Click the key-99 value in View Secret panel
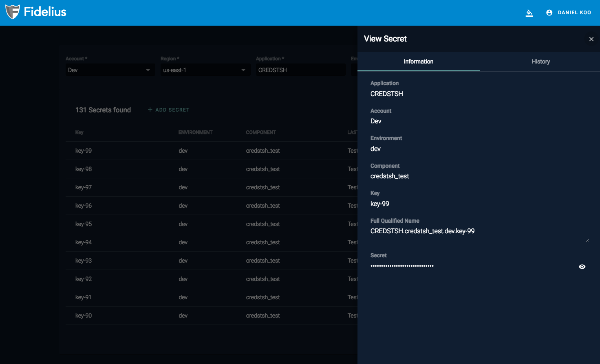Image resolution: width=600 pixels, height=364 pixels. [x=379, y=204]
